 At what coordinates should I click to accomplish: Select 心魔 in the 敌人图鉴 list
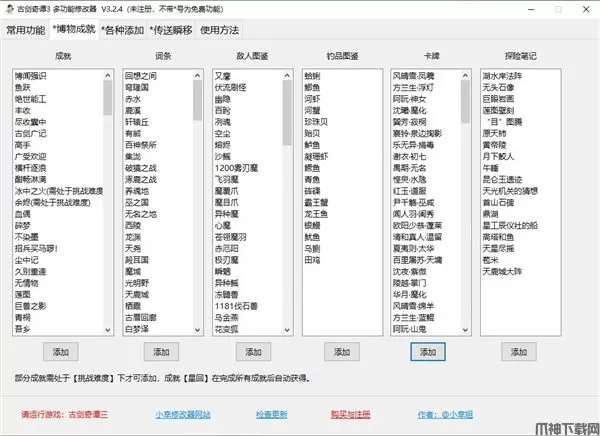point(223,225)
